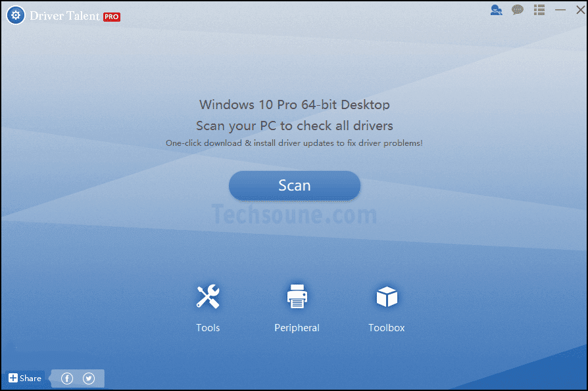
Task: Share via the Twitter icon
Action: (89, 379)
